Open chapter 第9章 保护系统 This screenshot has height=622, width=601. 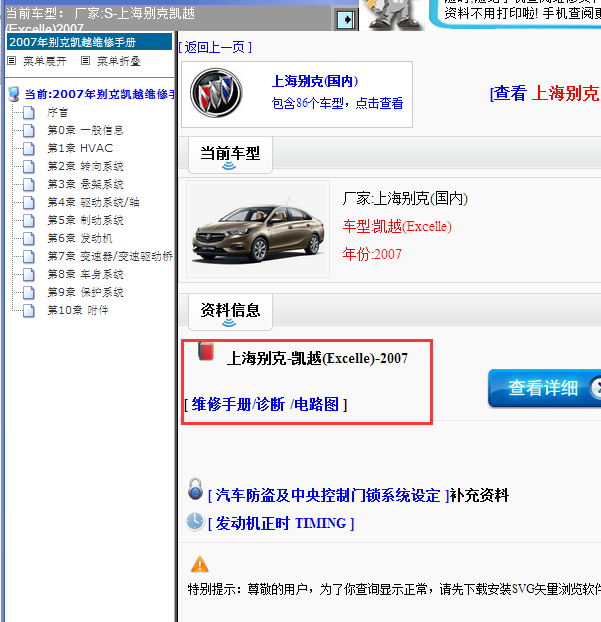(85, 292)
